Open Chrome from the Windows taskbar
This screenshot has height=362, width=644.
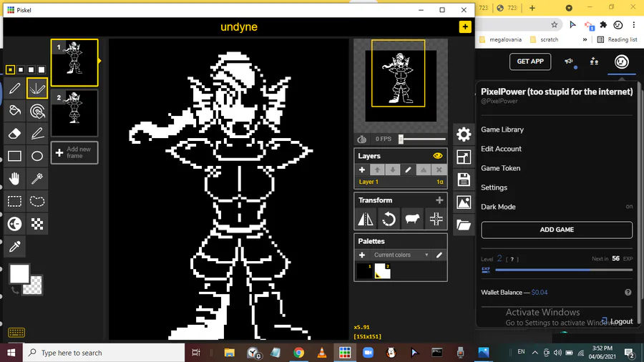pos(298,352)
